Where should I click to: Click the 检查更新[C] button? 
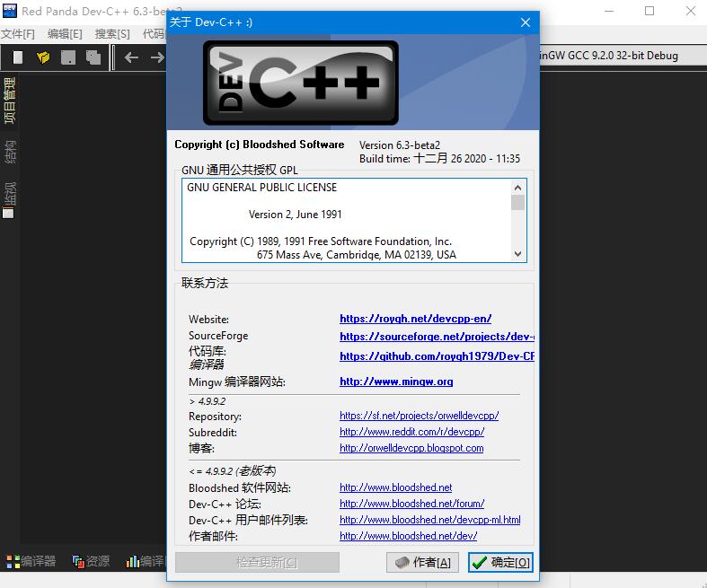pyautogui.click(x=257, y=562)
